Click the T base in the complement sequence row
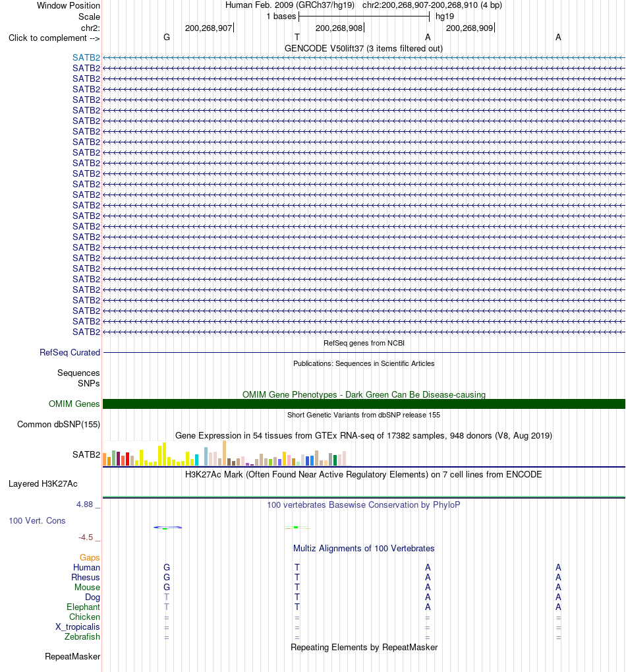This screenshot has height=672, width=626. tap(297, 38)
